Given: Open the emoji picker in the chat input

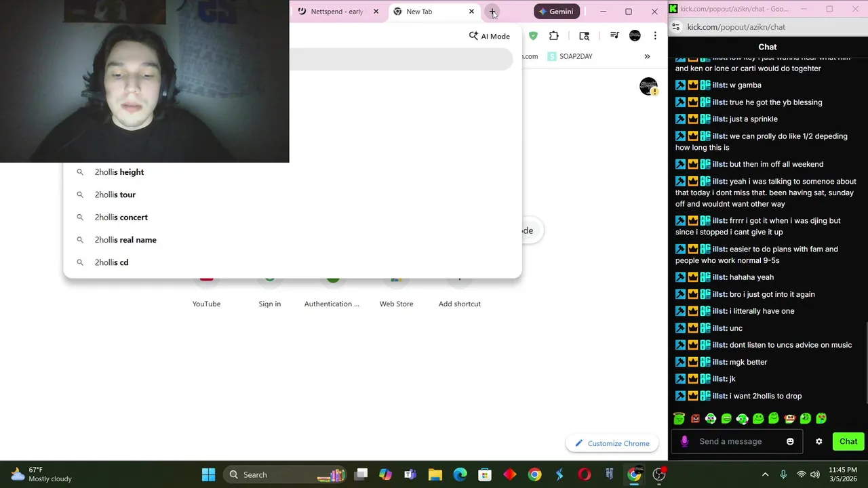Looking at the screenshot, I should [790, 441].
